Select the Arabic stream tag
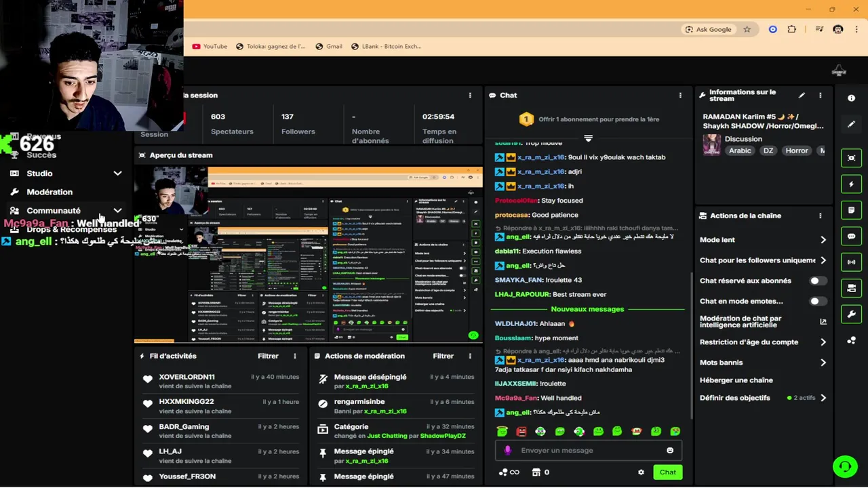 click(x=740, y=150)
